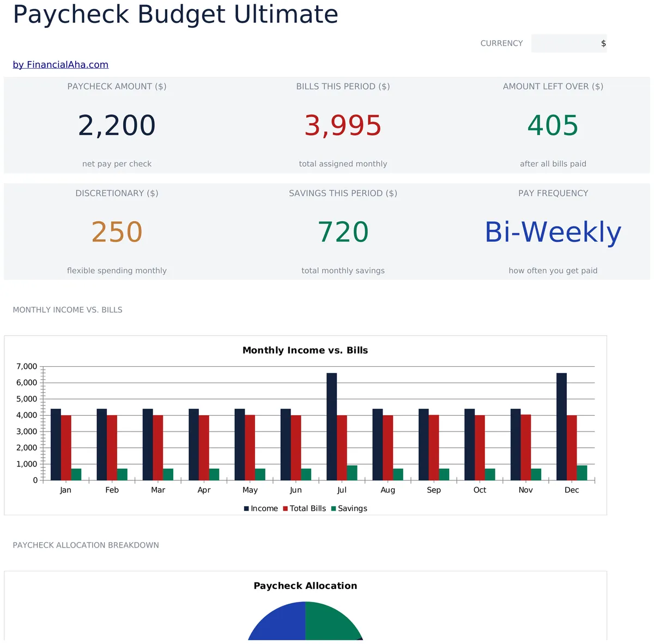Image resolution: width=654 pixels, height=644 pixels.
Task: Click the AMOUNT LEFT OVER ($) heading
Action: (553, 87)
